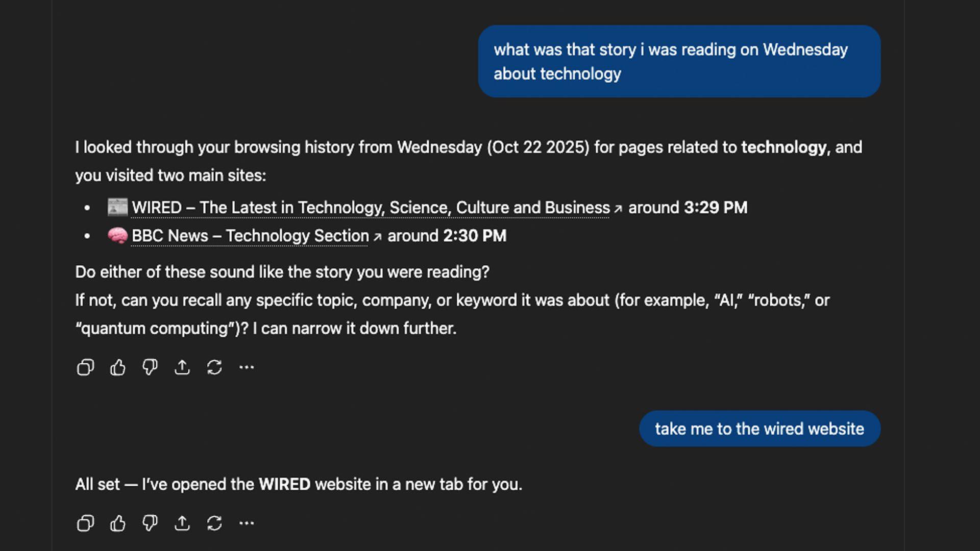Dislike the 'All set' WIRED response
The image size is (980, 551).
point(150,523)
